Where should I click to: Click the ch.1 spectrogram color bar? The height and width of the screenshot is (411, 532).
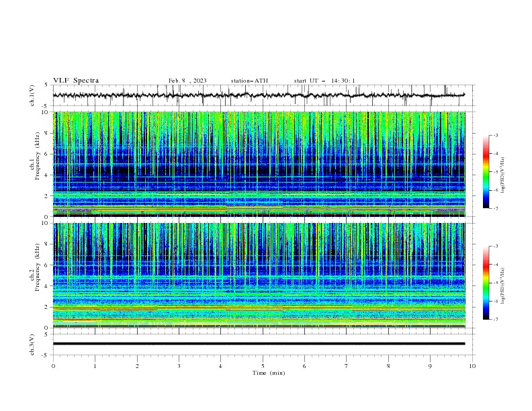(486, 172)
